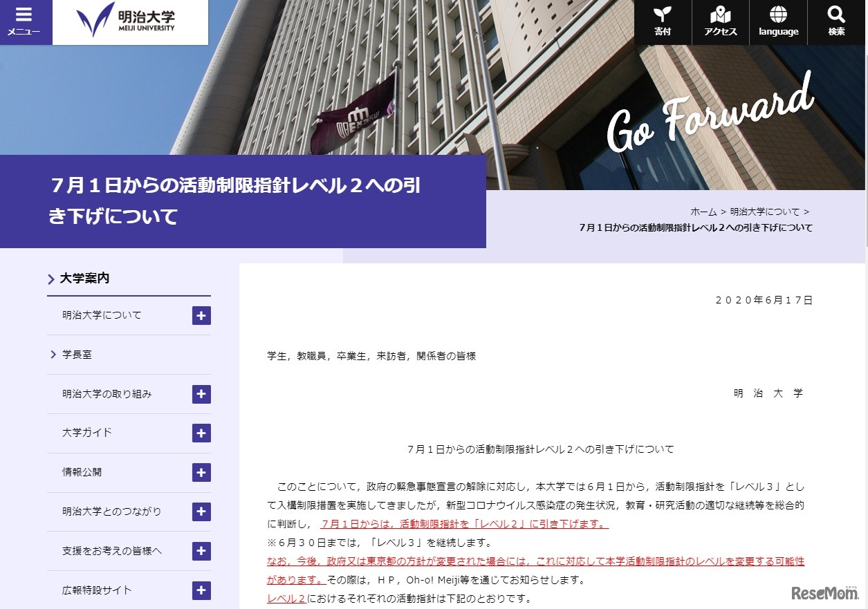Click the language globe icon
This screenshot has width=868, height=609.
pos(778,21)
